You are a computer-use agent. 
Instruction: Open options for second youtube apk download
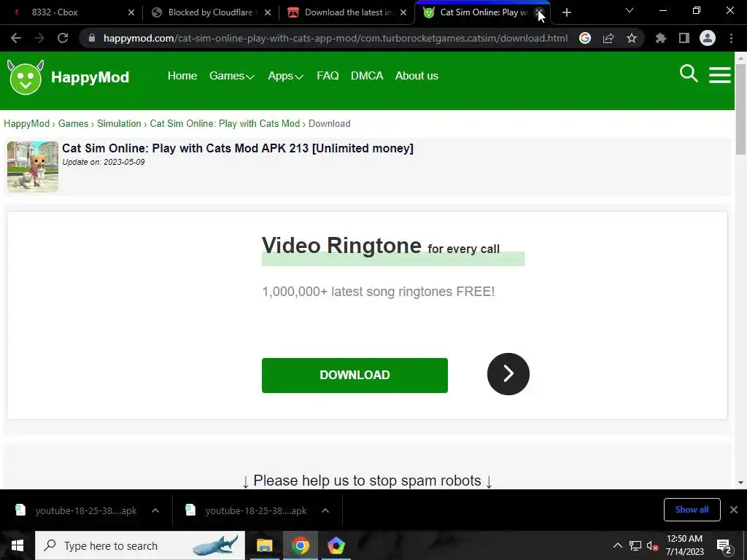coord(325,510)
